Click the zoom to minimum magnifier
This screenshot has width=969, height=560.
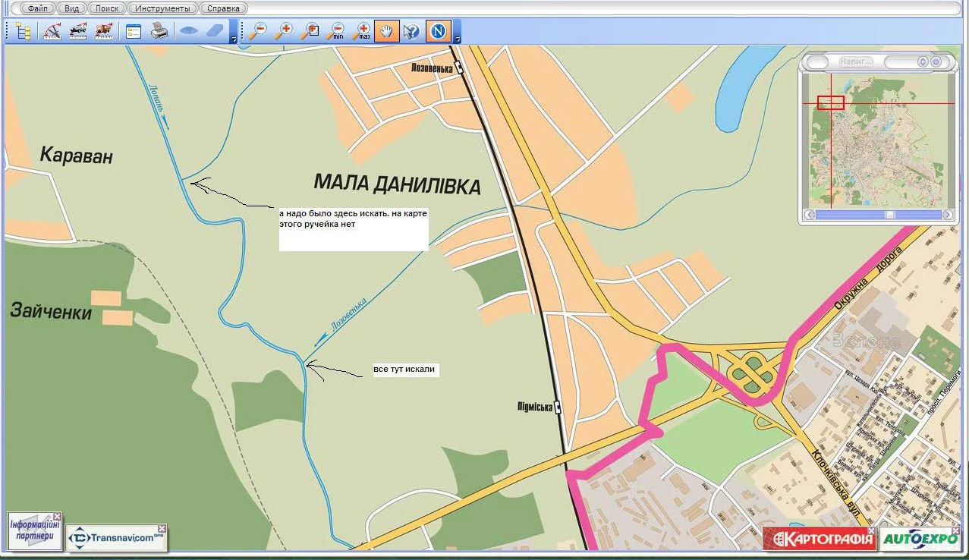coord(335,31)
